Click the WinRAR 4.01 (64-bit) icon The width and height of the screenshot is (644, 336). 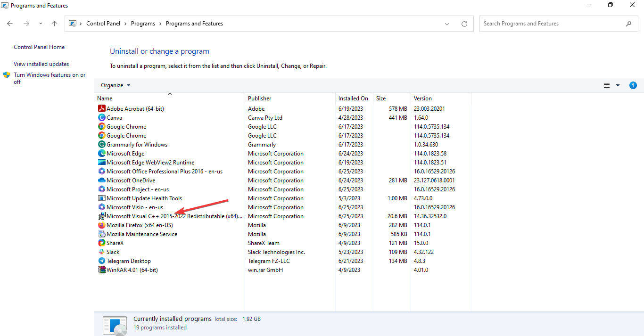[101, 270]
